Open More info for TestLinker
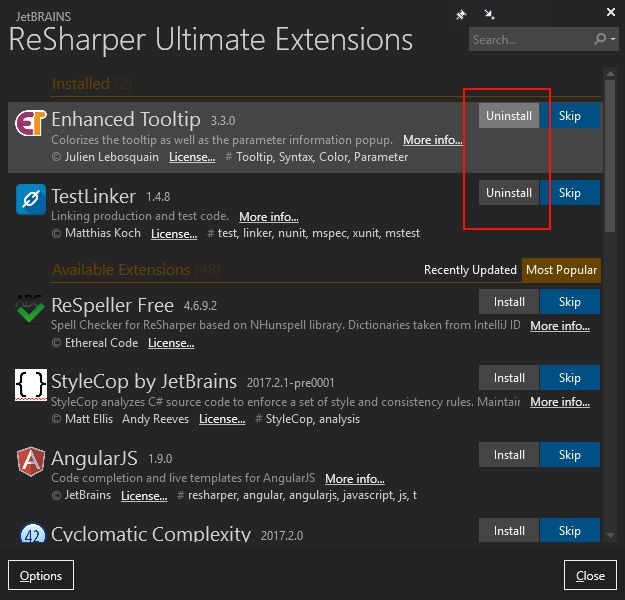 [269, 217]
